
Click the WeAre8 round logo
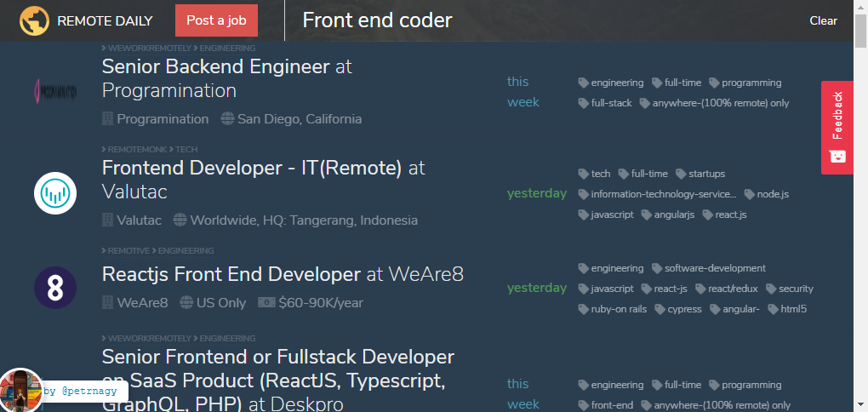(55, 287)
